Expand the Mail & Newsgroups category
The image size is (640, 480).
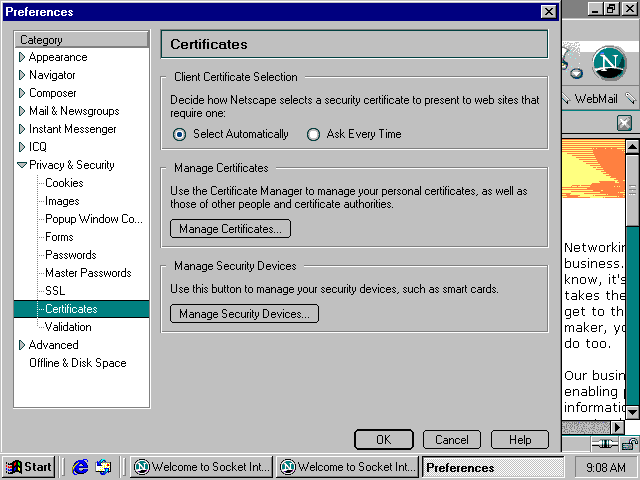[x=22, y=111]
